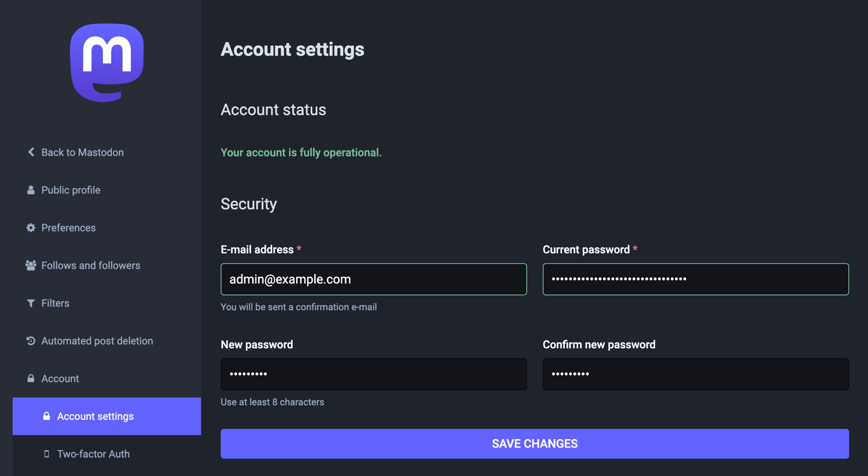Image resolution: width=868 pixels, height=476 pixels.
Task: Select Two-factor Auth from the sidebar
Action: coord(93,454)
